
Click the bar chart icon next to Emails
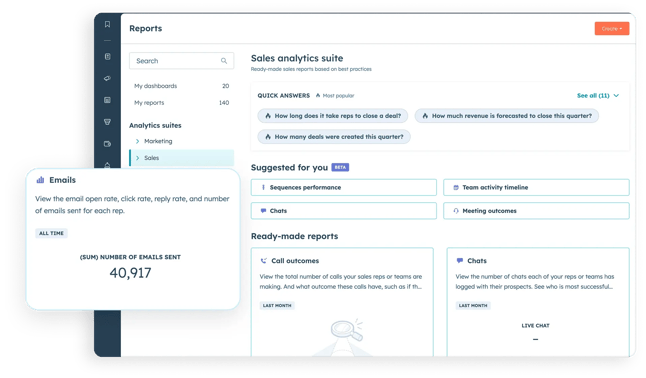[x=40, y=180]
